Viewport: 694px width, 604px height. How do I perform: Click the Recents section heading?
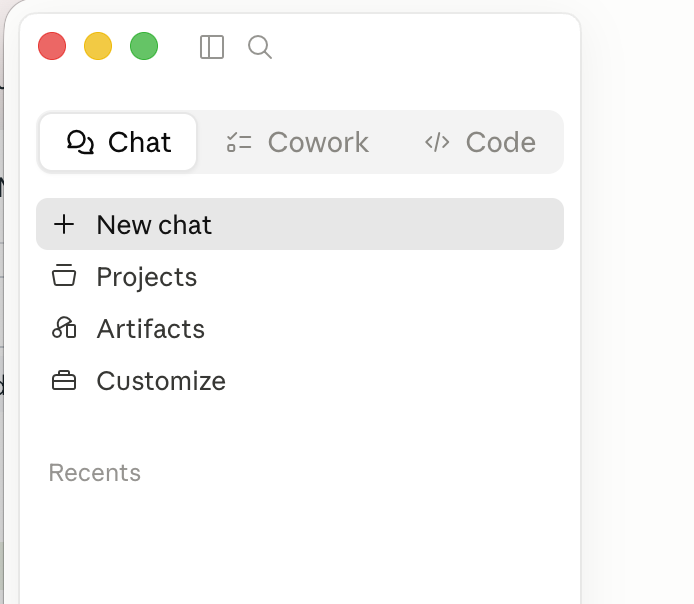(95, 473)
